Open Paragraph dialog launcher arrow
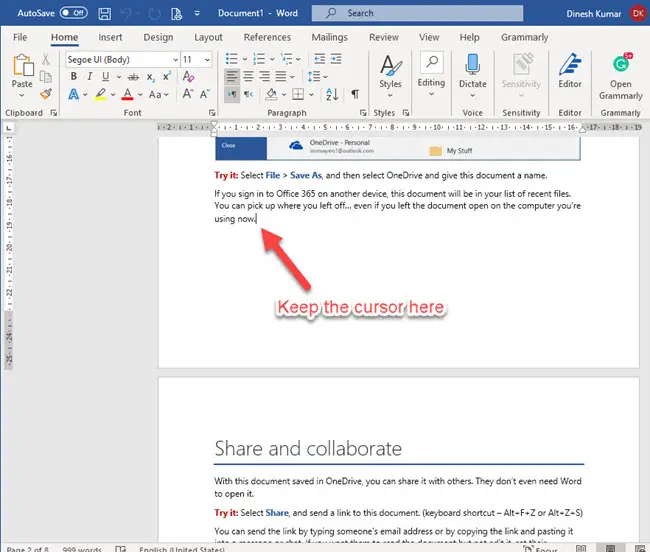This screenshot has width=650, height=552. tap(363, 113)
